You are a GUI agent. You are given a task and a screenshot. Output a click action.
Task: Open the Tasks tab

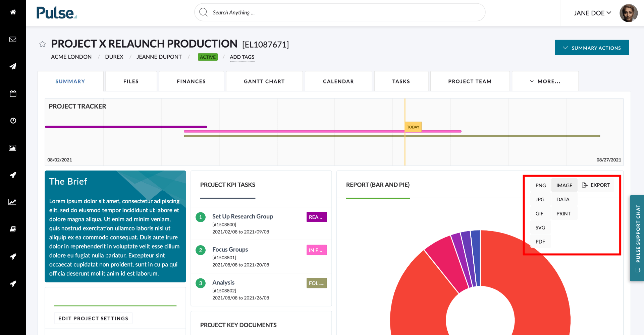coord(401,81)
